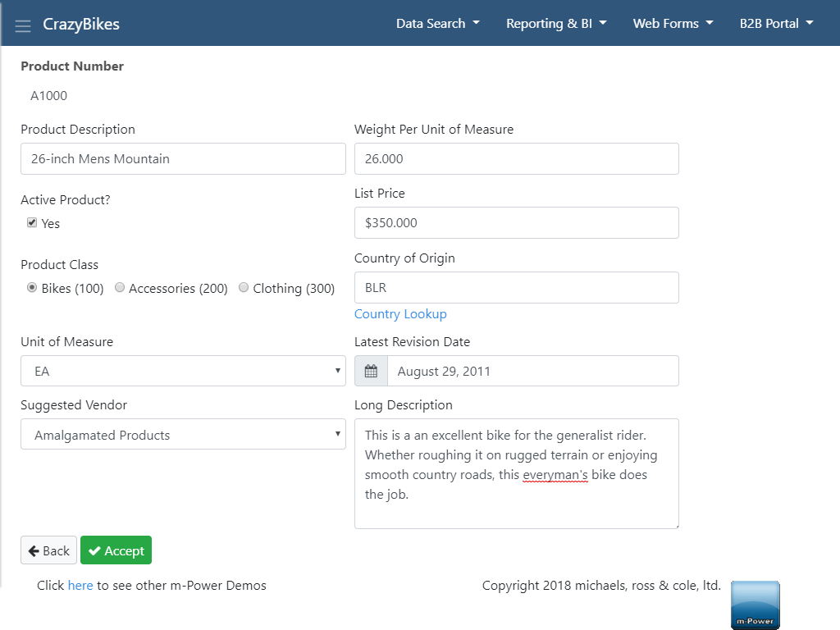Click inside the Long Description text area
The height and width of the screenshot is (630, 840).
pos(517,473)
